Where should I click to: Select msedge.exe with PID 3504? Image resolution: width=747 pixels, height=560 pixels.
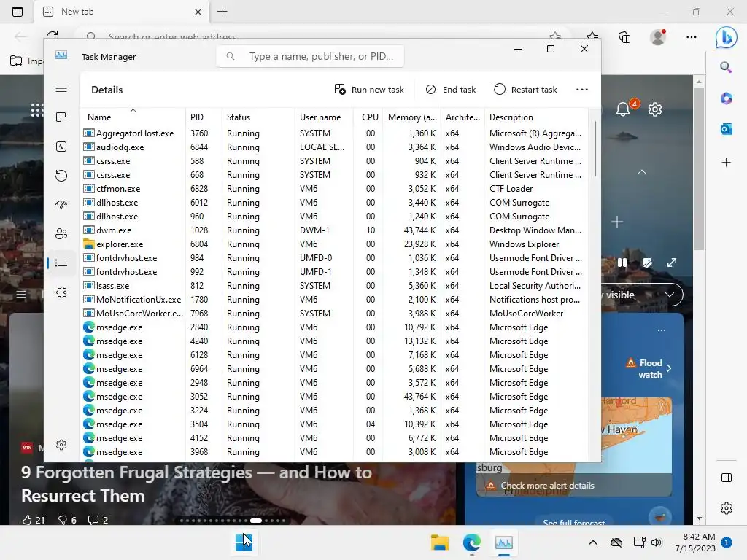pos(335,424)
